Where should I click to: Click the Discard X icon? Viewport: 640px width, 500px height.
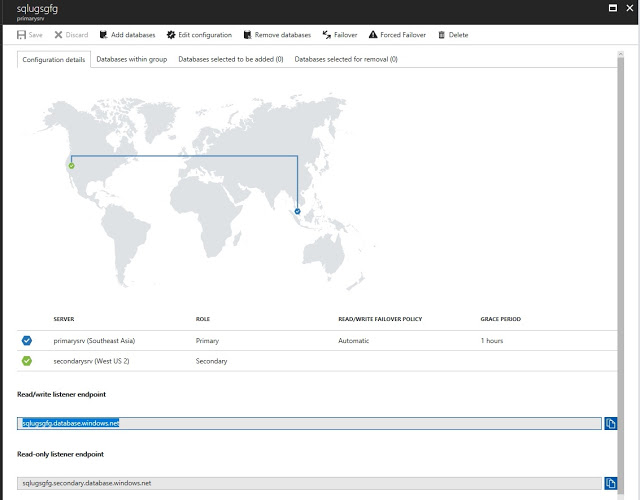[x=58, y=35]
